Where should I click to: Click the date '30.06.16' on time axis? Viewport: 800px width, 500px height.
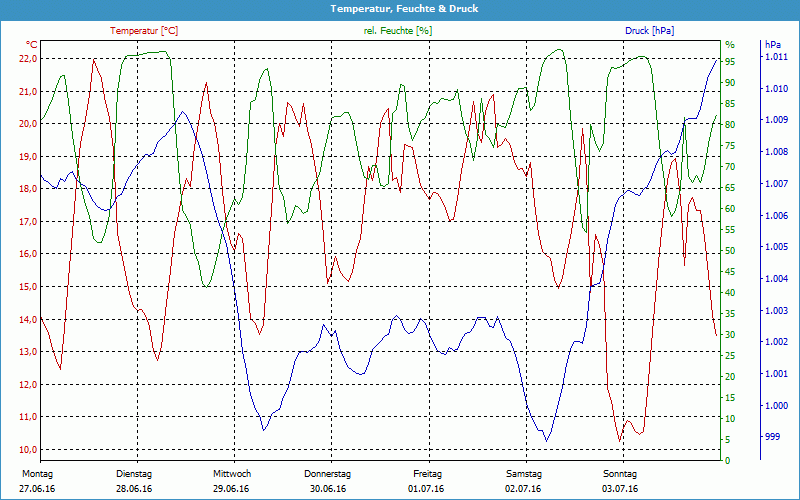click(x=328, y=489)
